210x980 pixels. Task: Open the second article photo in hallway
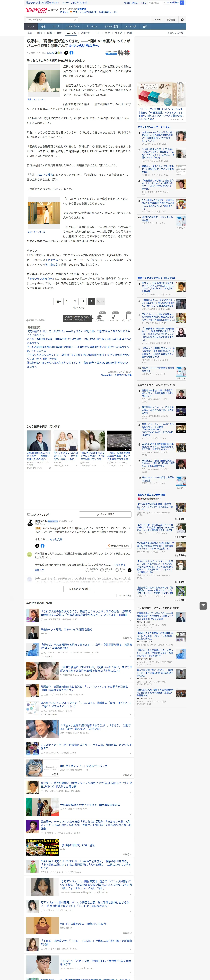(44, 213)
